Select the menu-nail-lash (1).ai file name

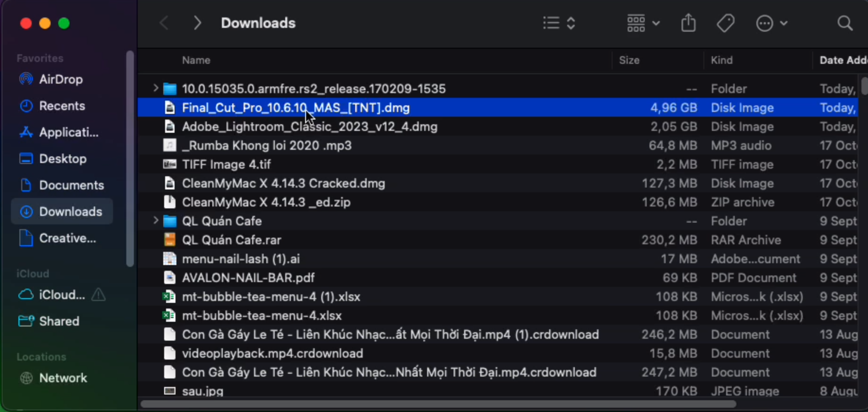point(241,259)
